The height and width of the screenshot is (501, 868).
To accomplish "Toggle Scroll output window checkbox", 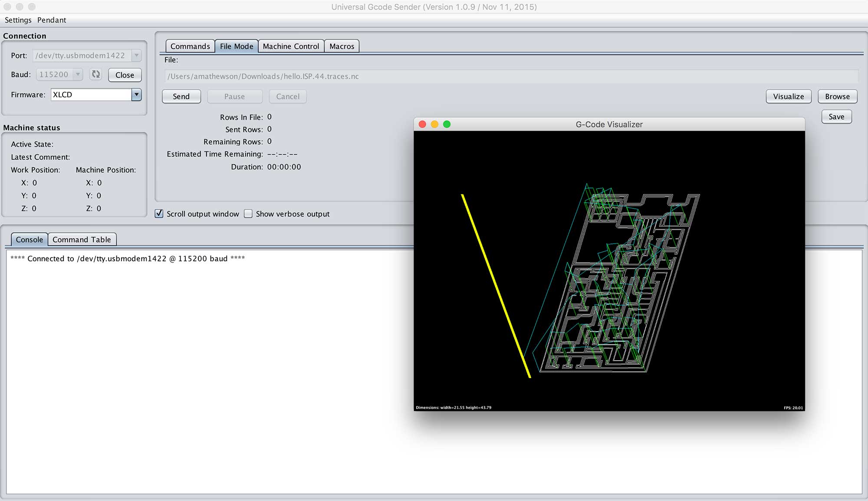I will [x=159, y=214].
